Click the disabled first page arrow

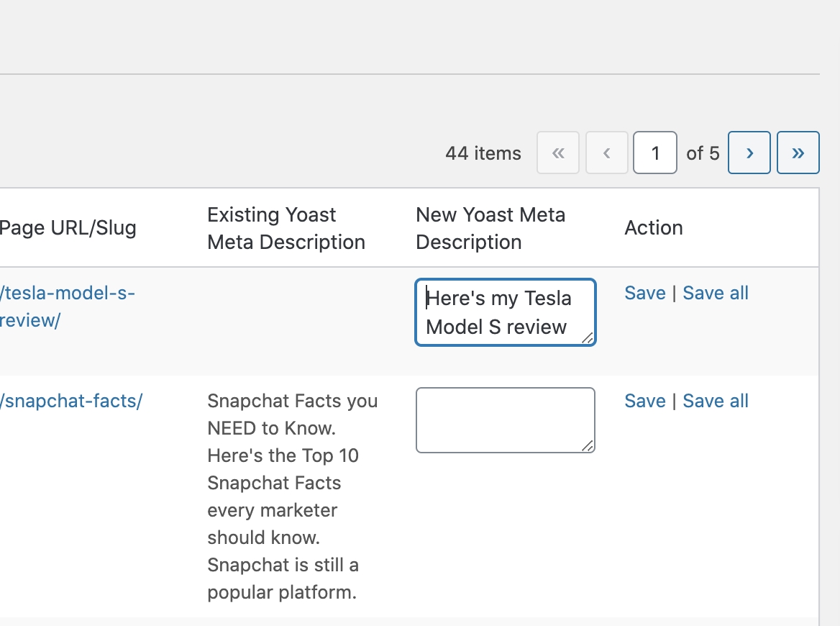click(x=558, y=153)
